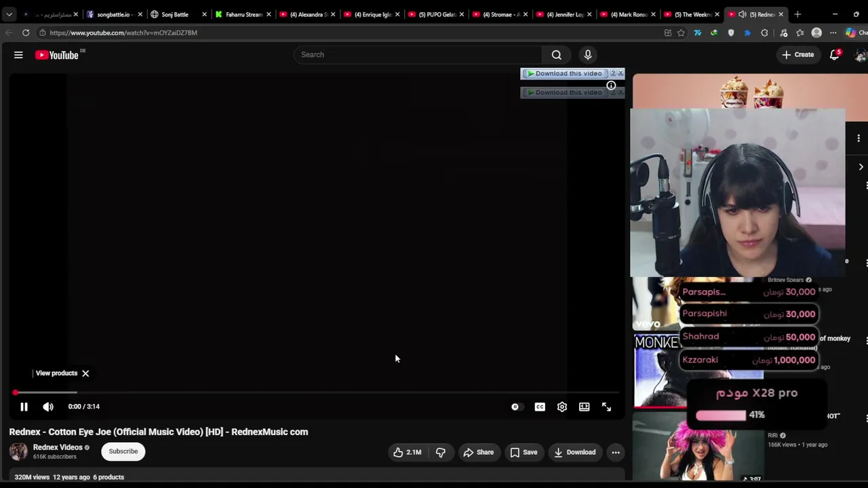Open the browser extensions puzzle icon
This screenshot has width=868, height=488.
click(764, 33)
